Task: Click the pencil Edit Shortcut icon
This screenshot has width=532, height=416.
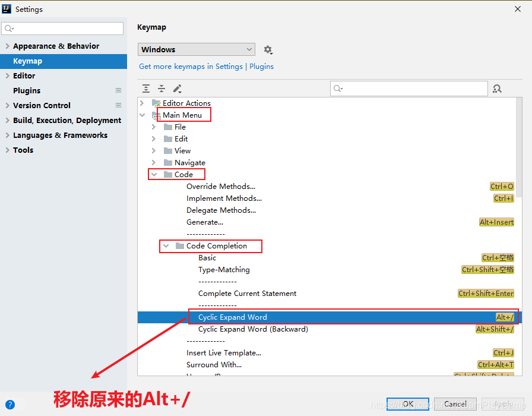Action: click(178, 89)
